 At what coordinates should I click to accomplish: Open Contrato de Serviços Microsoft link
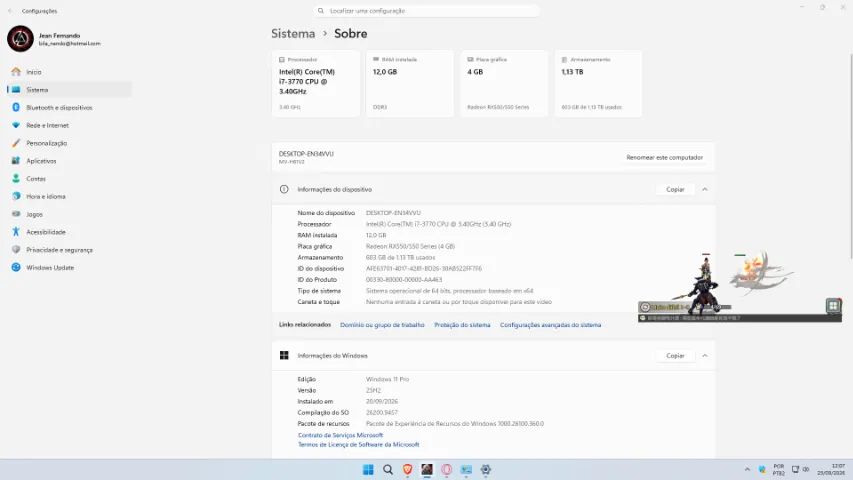(341, 435)
